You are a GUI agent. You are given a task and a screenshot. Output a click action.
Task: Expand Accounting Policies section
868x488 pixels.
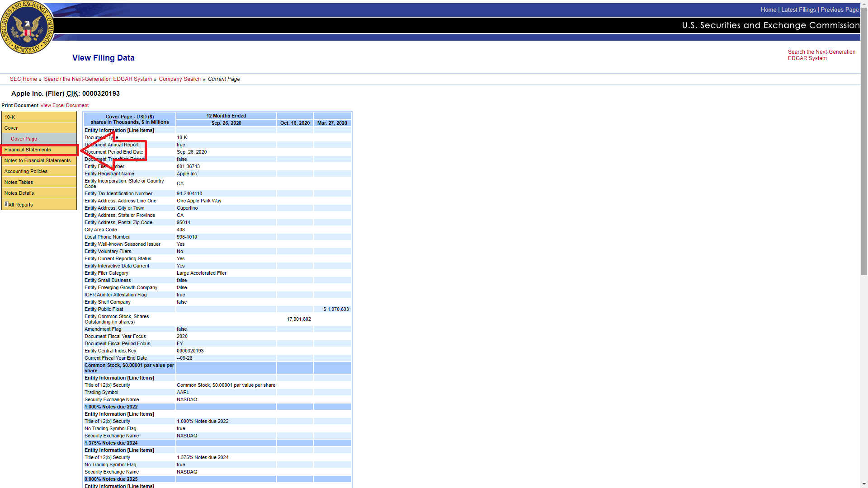pyautogui.click(x=39, y=171)
